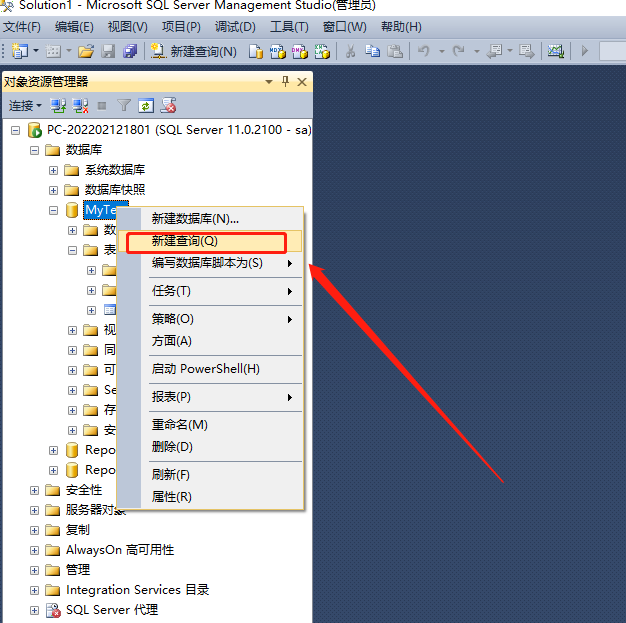
Task: Select the SQL Server 代理 tree item
Action: click(x=112, y=610)
